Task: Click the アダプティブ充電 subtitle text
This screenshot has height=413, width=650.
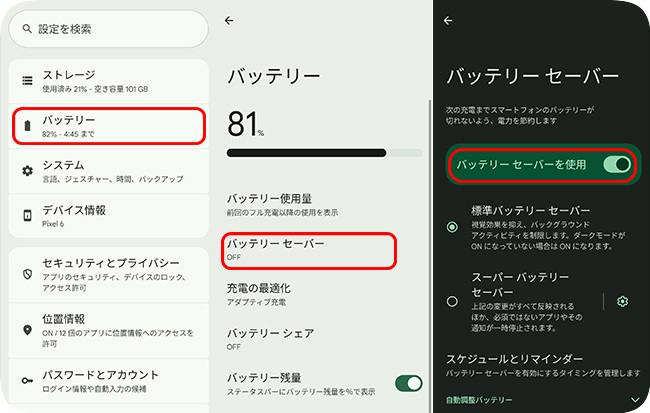Action: pyautogui.click(x=256, y=302)
